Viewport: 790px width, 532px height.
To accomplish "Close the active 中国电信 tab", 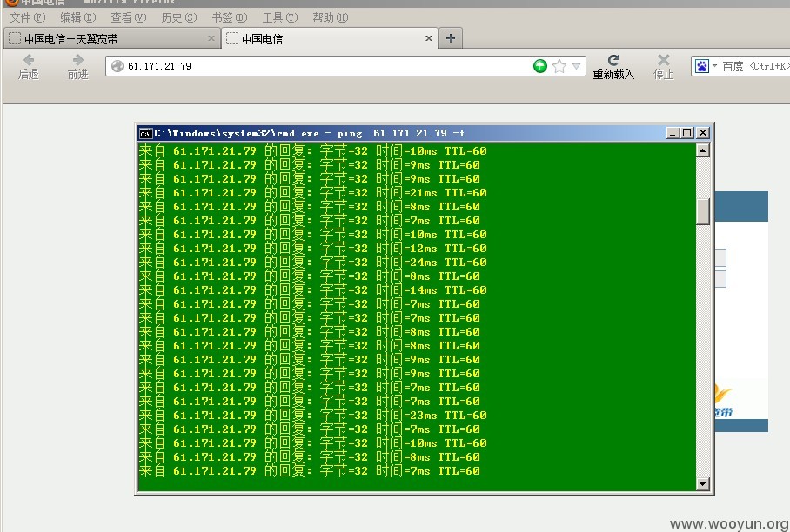I will coord(429,38).
